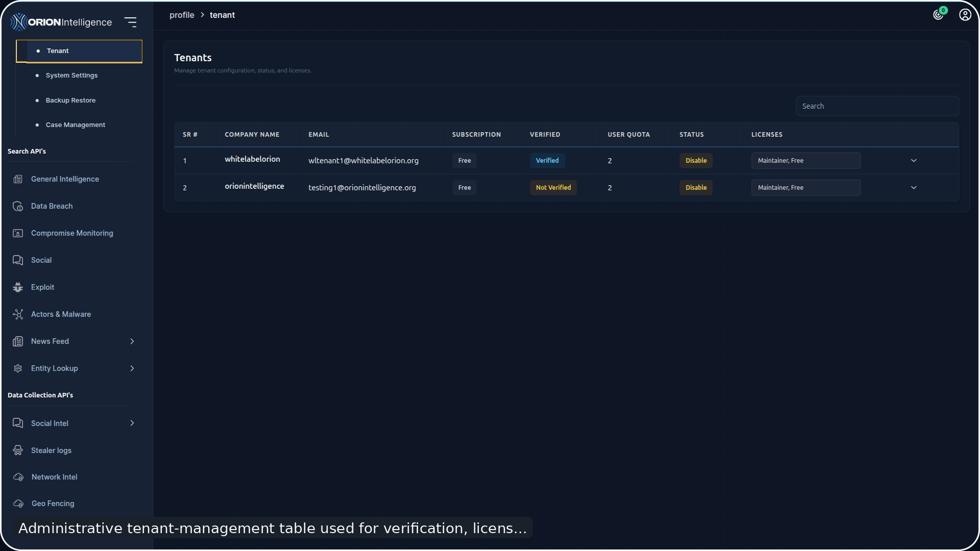Click Disable button for orionintelligence

tap(696, 188)
